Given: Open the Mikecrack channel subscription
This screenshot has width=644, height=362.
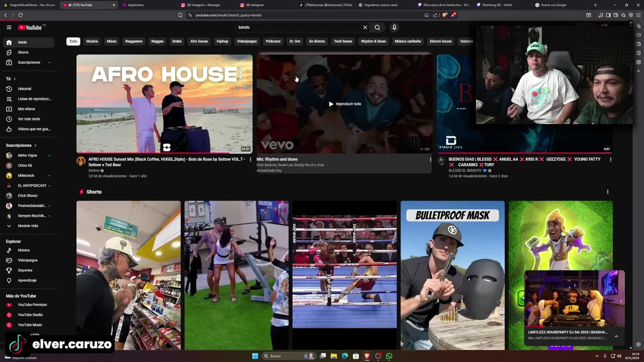Looking at the screenshot, I should point(29,175).
